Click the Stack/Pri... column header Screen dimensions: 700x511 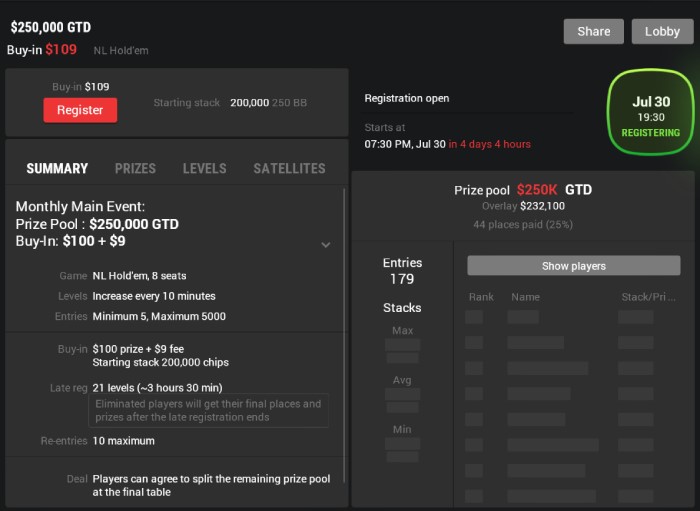tap(648, 297)
